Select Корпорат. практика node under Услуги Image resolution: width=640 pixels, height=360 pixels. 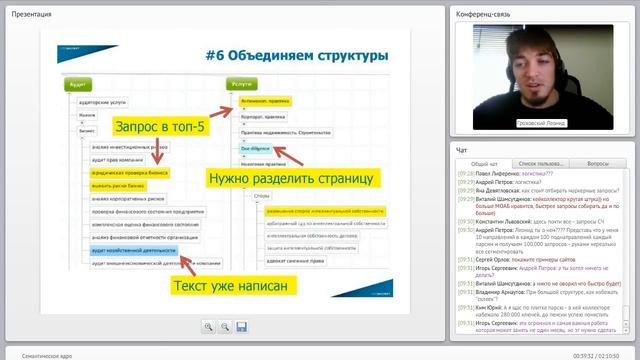(x=263, y=117)
